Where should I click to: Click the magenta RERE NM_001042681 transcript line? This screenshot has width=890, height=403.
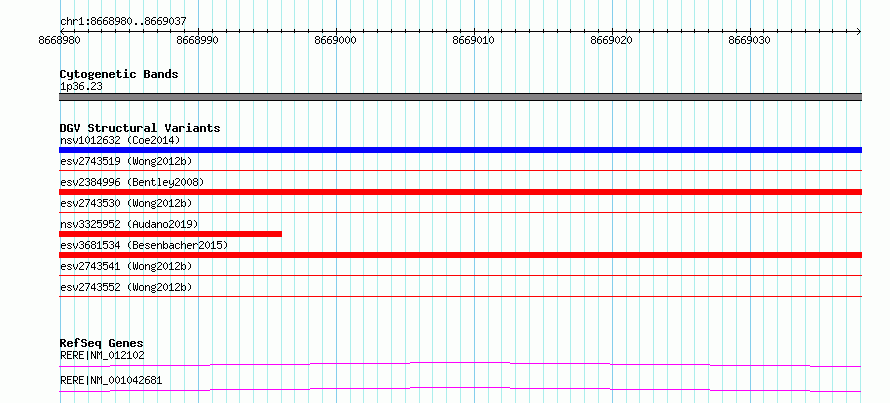[460, 389]
